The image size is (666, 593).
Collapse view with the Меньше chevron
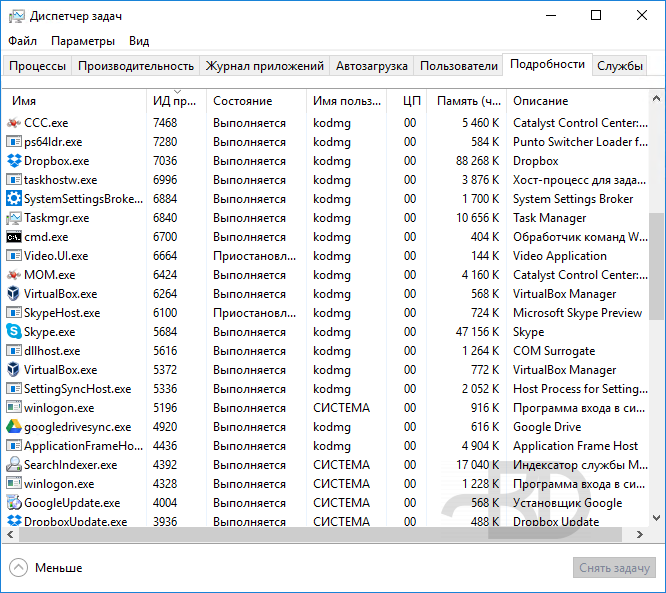pos(18,568)
